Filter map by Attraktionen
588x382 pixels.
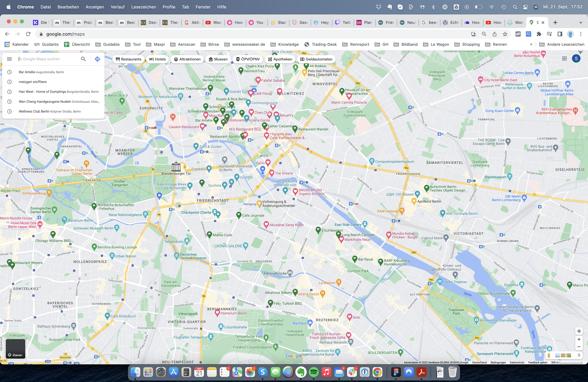[x=187, y=59]
